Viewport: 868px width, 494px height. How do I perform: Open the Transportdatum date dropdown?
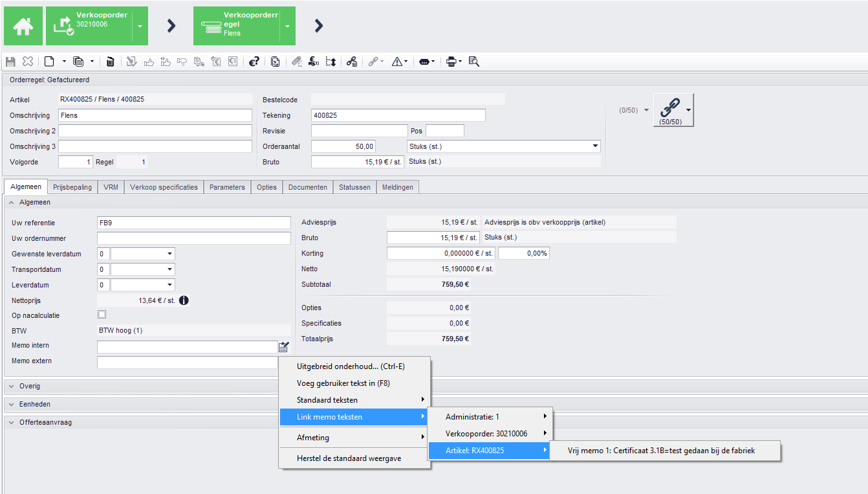coord(170,269)
